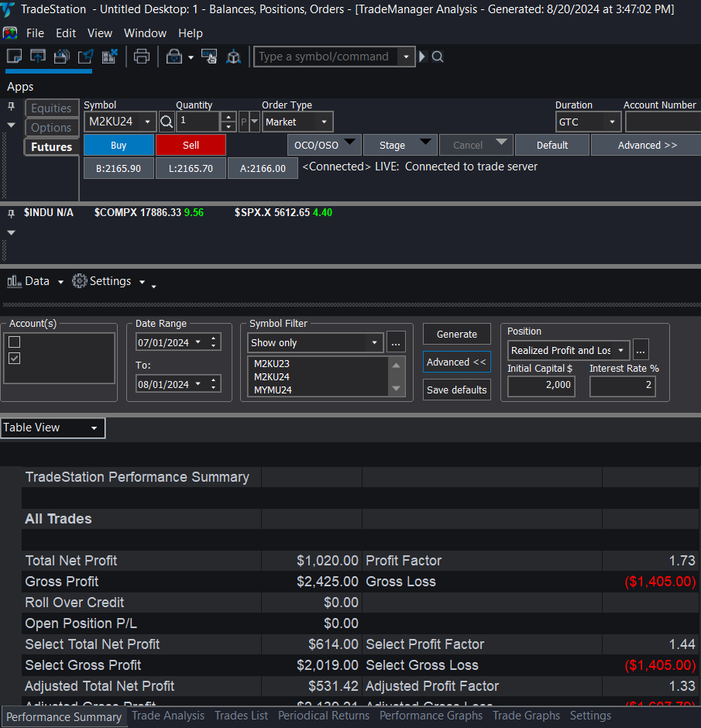Select the Equities order bar tab
The width and height of the screenshot is (701, 728).
[x=51, y=108]
